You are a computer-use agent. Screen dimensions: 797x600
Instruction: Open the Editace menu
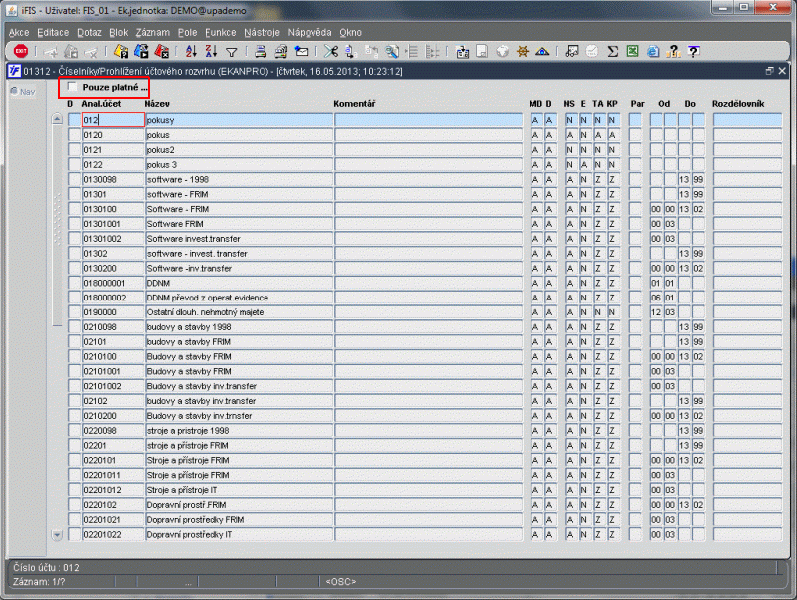[x=53, y=33]
